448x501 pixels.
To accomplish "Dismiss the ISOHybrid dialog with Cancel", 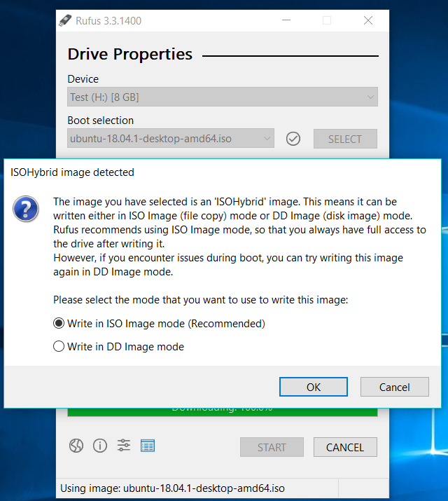I will point(394,387).
